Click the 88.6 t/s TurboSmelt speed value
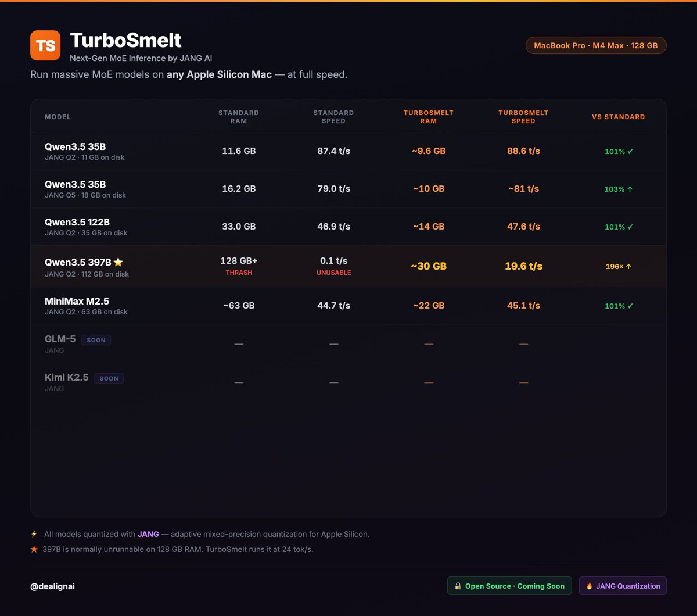 (523, 151)
